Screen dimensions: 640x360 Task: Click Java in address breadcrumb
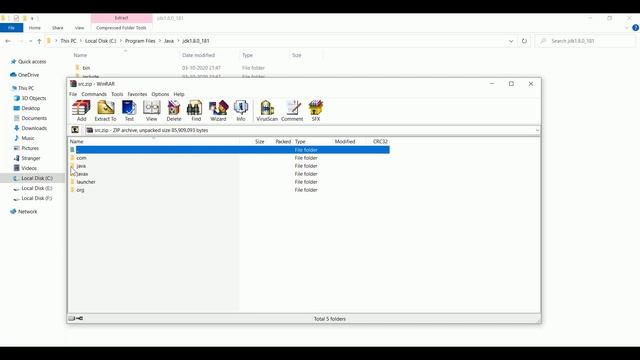tap(169, 41)
